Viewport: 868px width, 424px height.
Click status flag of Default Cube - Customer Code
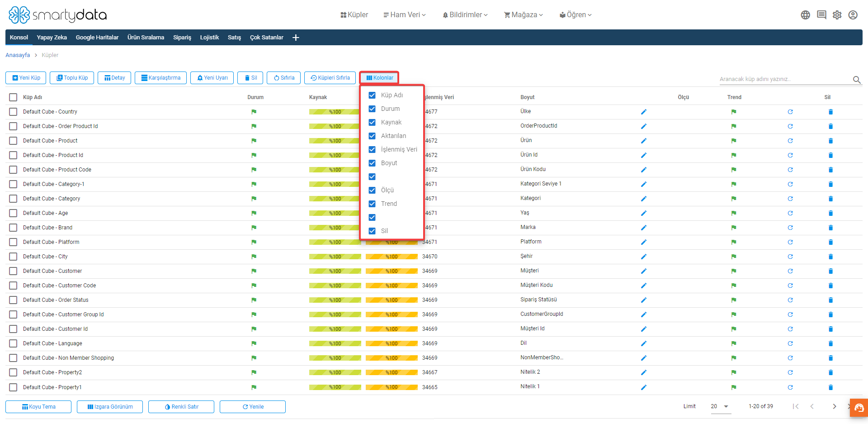(x=254, y=286)
